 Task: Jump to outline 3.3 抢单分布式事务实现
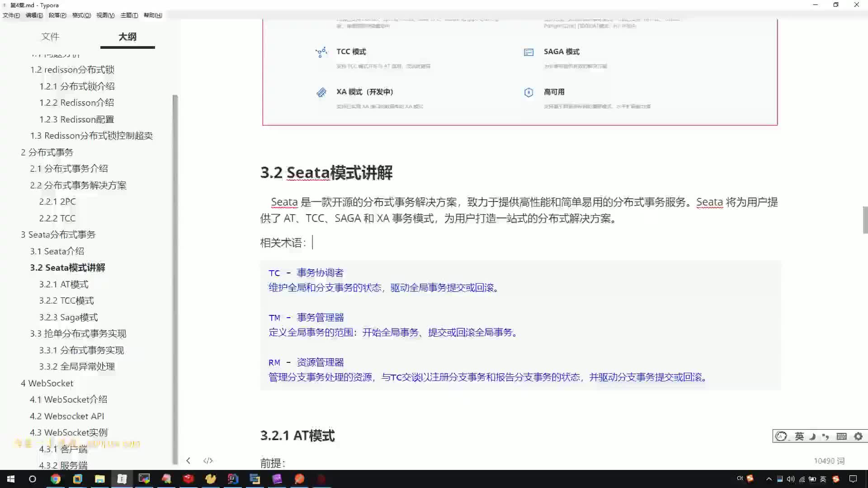pos(78,333)
